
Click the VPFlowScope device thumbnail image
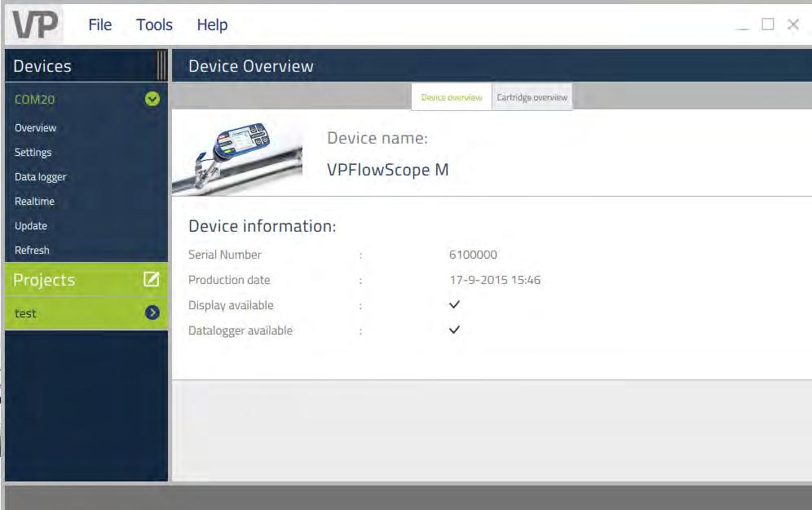(237, 157)
